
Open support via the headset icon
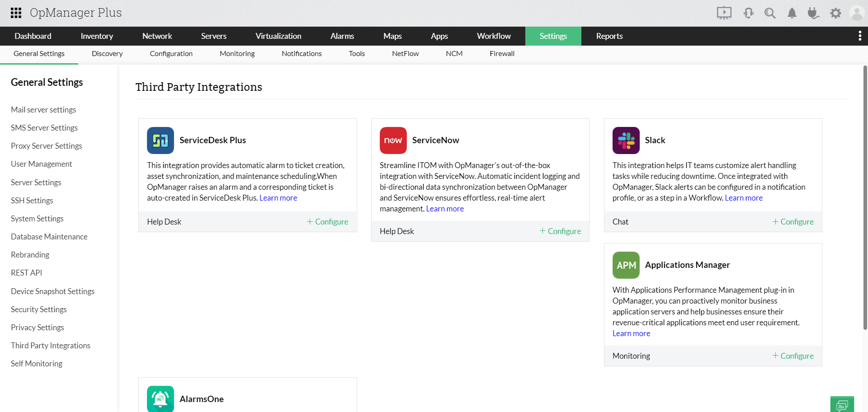(748, 13)
